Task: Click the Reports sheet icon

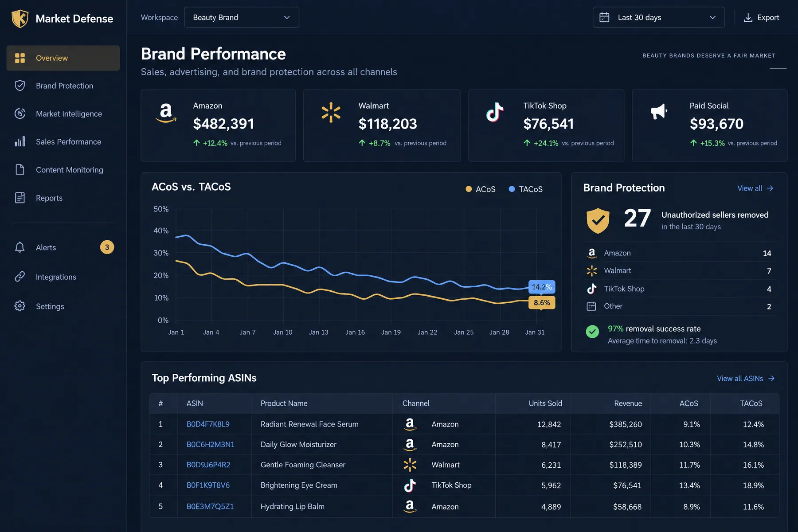Action: 20,198
